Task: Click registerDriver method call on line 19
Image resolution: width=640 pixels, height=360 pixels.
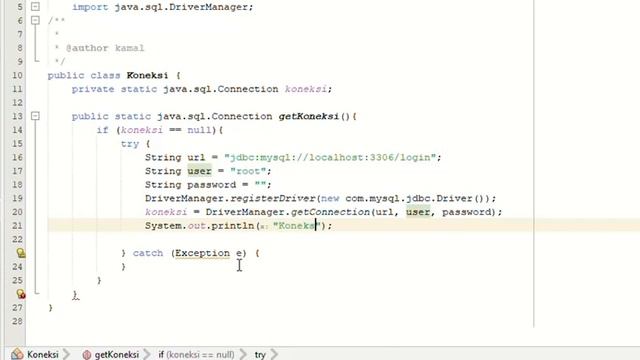Action: 273,198
